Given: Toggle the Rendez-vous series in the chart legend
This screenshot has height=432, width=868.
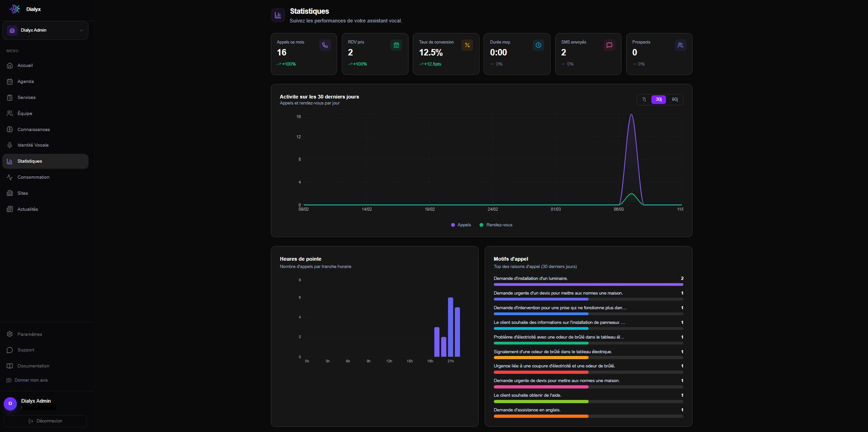Looking at the screenshot, I should [497, 225].
